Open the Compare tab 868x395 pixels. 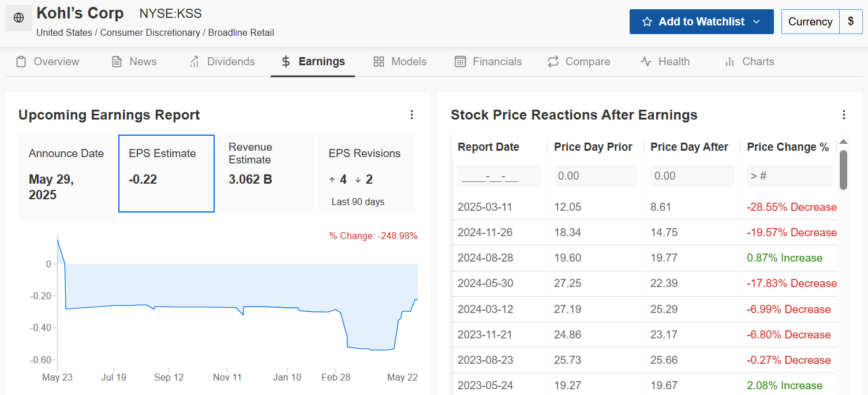click(x=579, y=62)
